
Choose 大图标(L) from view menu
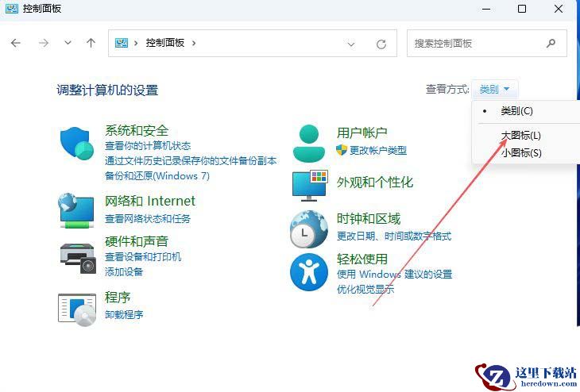point(521,136)
